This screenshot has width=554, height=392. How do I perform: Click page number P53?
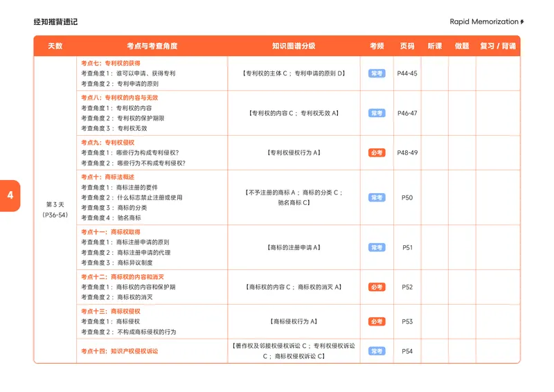407,321
